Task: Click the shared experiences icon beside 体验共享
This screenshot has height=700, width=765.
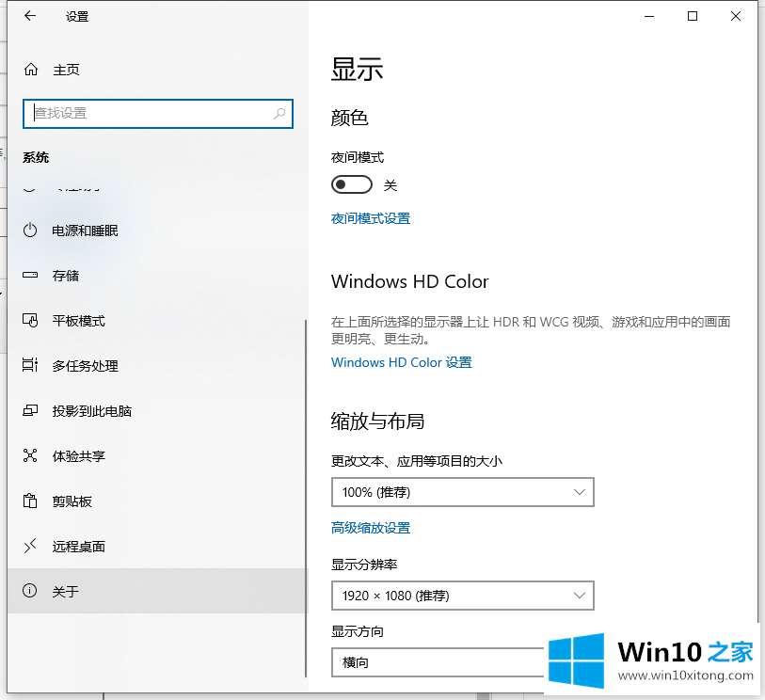Action: [x=30, y=455]
